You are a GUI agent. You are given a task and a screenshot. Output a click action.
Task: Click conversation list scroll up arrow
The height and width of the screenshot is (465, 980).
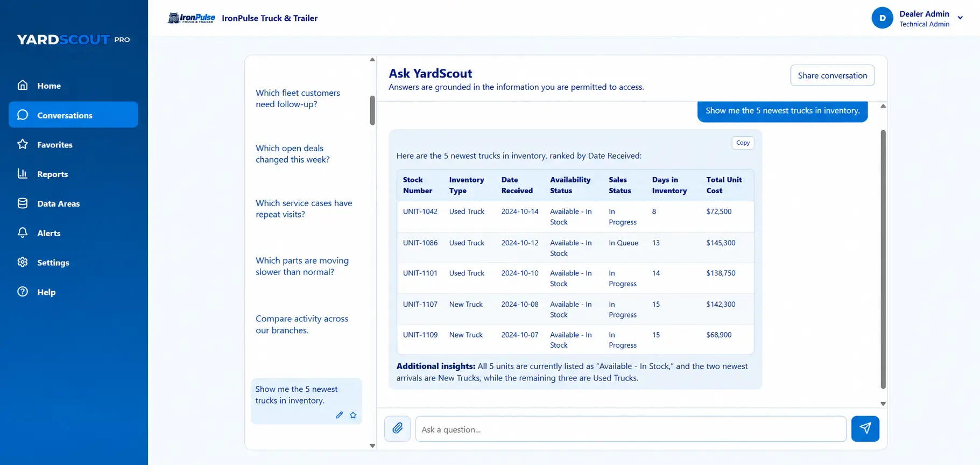coord(372,59)
